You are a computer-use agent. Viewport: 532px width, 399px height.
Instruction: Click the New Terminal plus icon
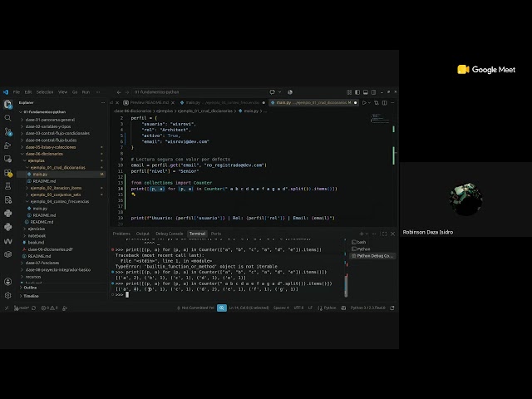coord(362,234)
